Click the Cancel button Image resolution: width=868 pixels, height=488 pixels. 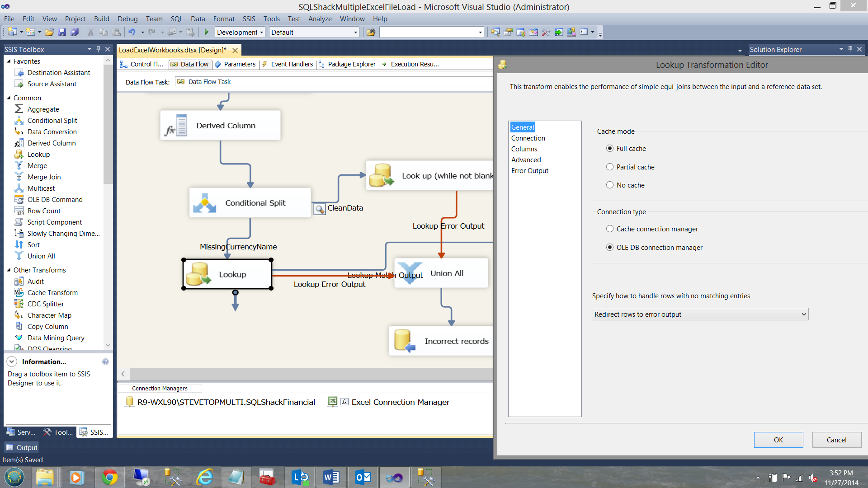pos(836,440)
